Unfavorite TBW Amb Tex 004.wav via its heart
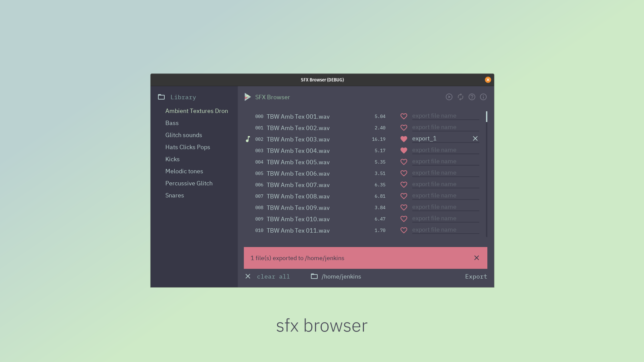 click(404, 150)
